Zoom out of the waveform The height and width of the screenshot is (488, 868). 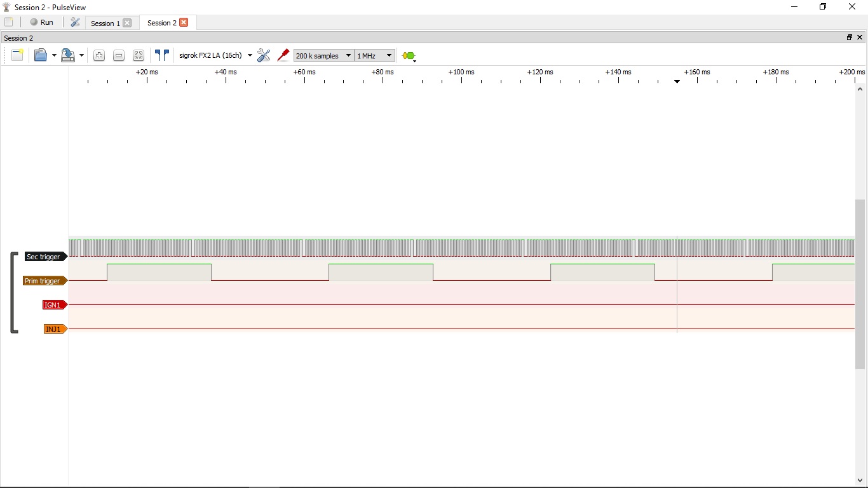pyautogui.click(x=119, y=55)
